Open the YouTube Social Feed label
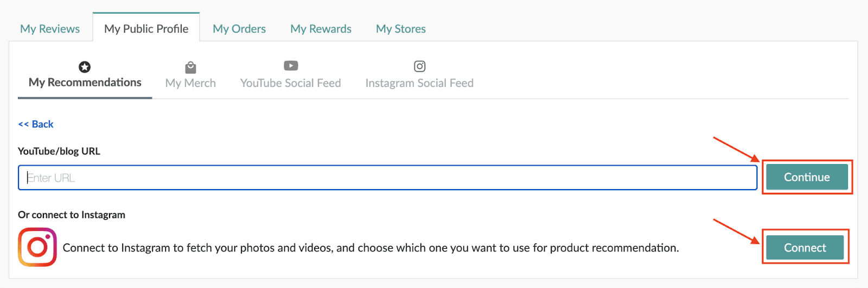Viewport: 868px width, 288px height. [291, 83]
